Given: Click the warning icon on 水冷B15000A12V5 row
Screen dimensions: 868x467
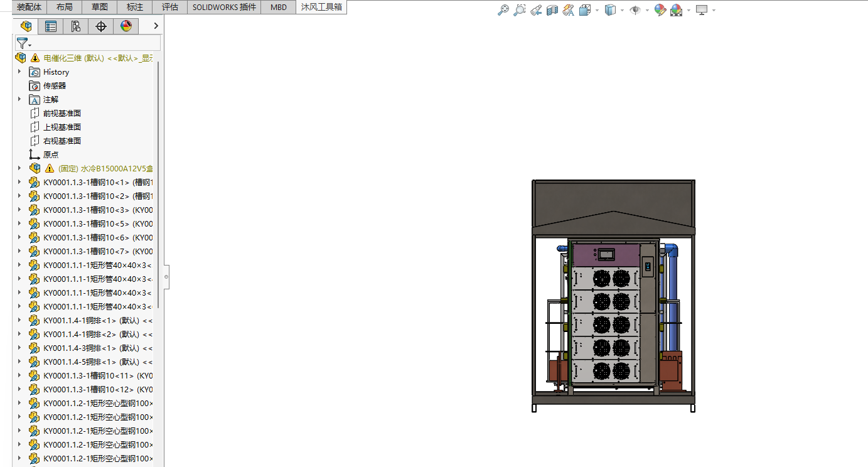Looking at the screenshot, I should tap(50, 168).
